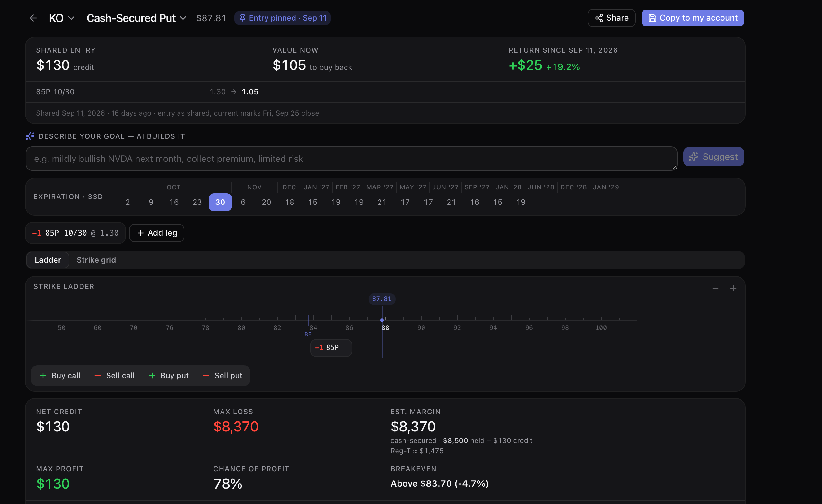Click the 90 strike on the ladder
The width and height of the screenshot is (822, 504).
click(x=421, y=328)
